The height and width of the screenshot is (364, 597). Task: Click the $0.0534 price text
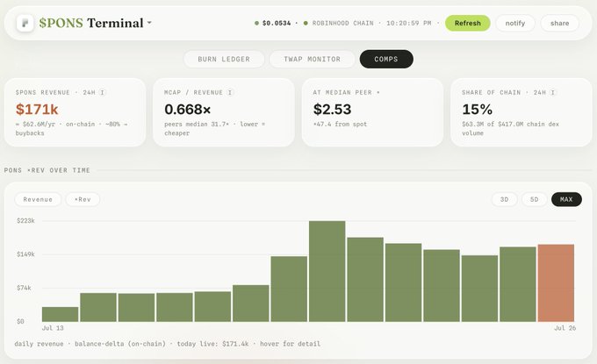click(277, 23)
